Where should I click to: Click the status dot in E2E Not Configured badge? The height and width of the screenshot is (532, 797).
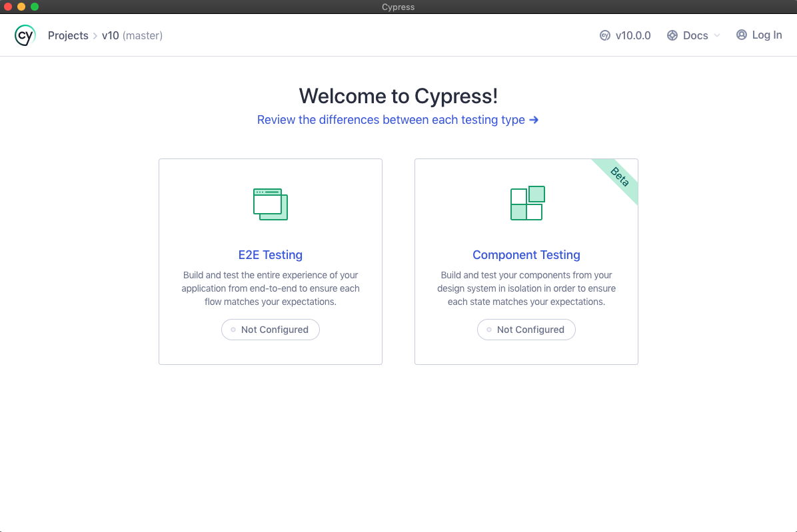[233, 330]
